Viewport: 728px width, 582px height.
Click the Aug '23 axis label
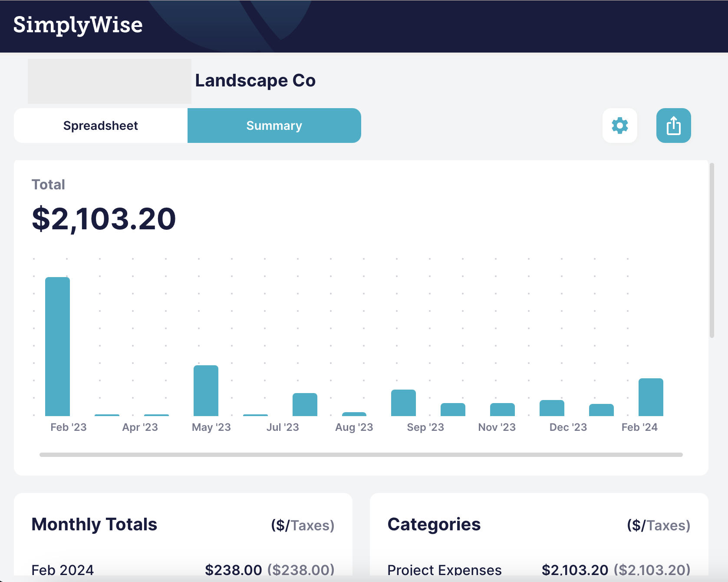coord(354,427)
